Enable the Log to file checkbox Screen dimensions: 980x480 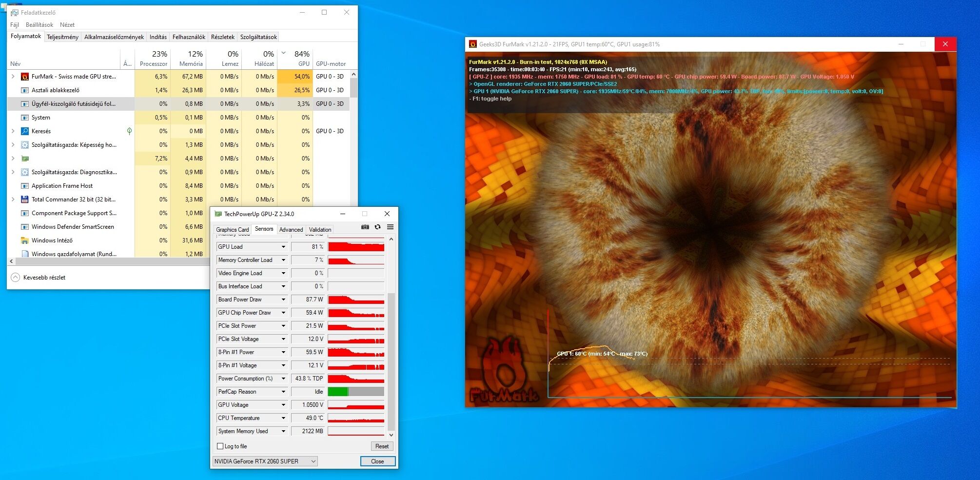(220, 446)
